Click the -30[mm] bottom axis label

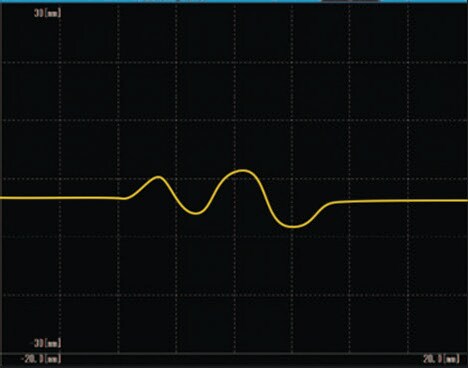pyautogui.click(x=47, y=343)
